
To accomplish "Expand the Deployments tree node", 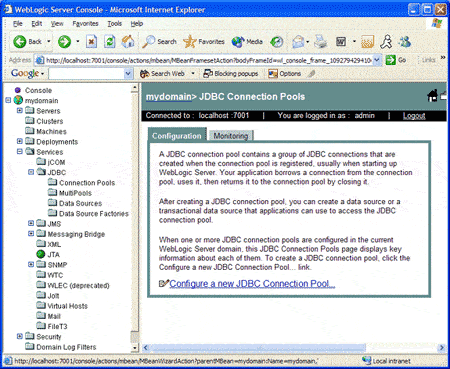I will pyautogui.click(x=20, y=141).
